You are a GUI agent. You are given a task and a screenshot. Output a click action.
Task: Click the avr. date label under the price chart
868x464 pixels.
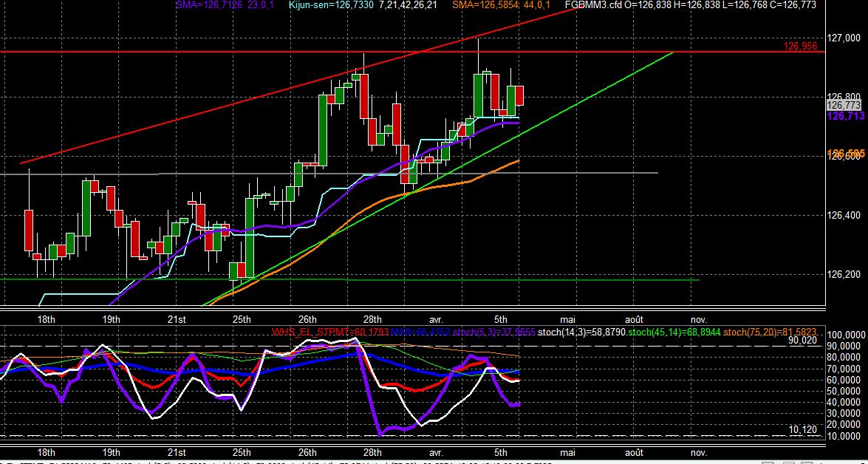tap(437, 319)
